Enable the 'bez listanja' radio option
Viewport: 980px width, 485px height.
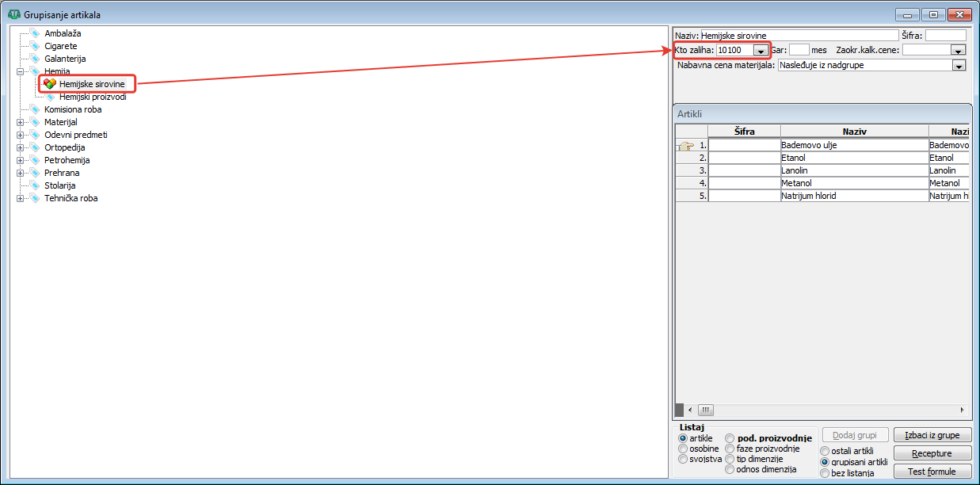tap(825, 473)
